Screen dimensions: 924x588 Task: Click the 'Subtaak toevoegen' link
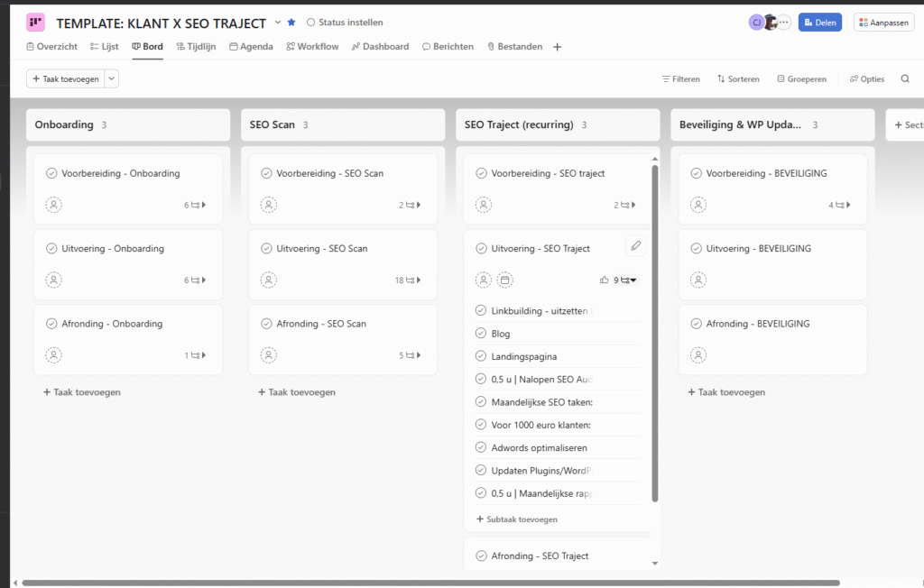pyautogui.click(x=516, y=519)
